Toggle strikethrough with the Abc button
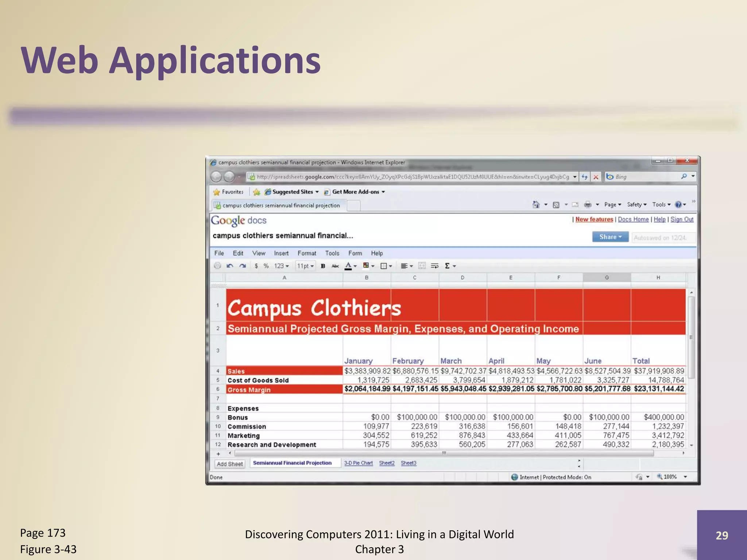 (335, 266)
